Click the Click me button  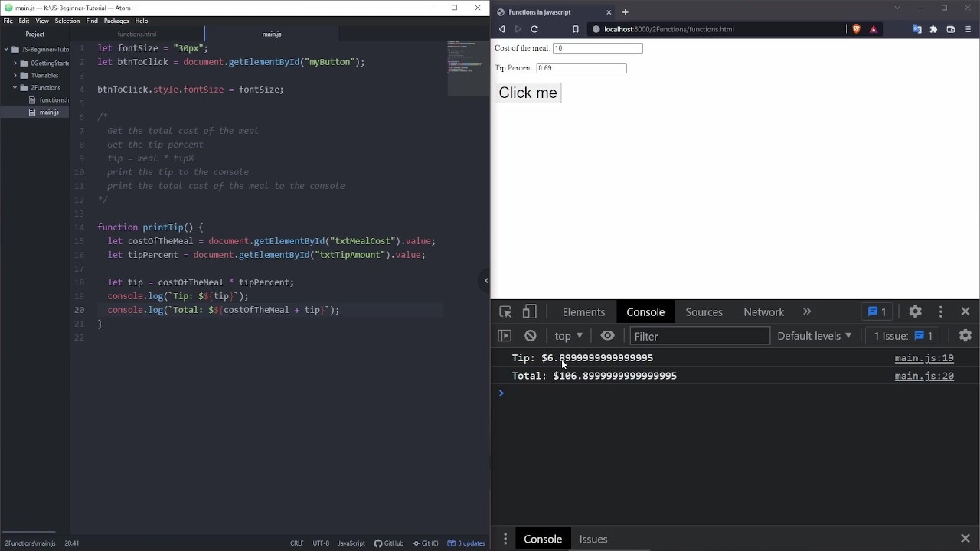pos(528,93)
